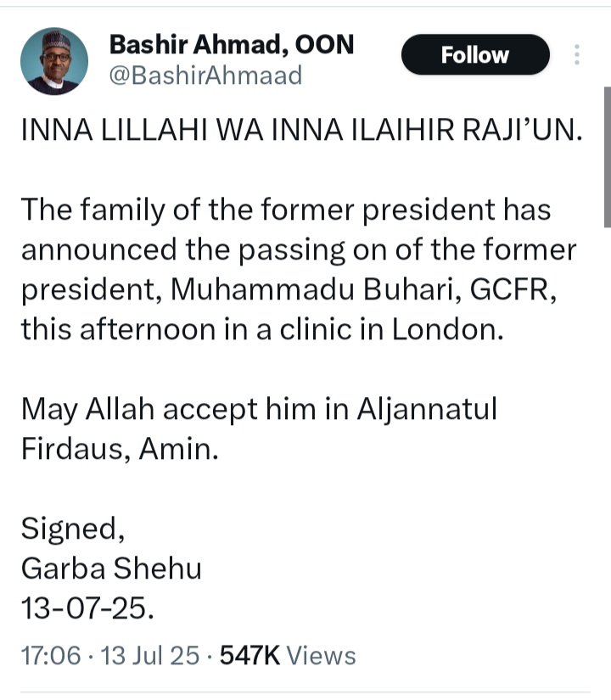The image size is (611, 700).
Task: Click Bashir Ahmad's profile picture
Action: pyautogui.click(x=54, y=60)
